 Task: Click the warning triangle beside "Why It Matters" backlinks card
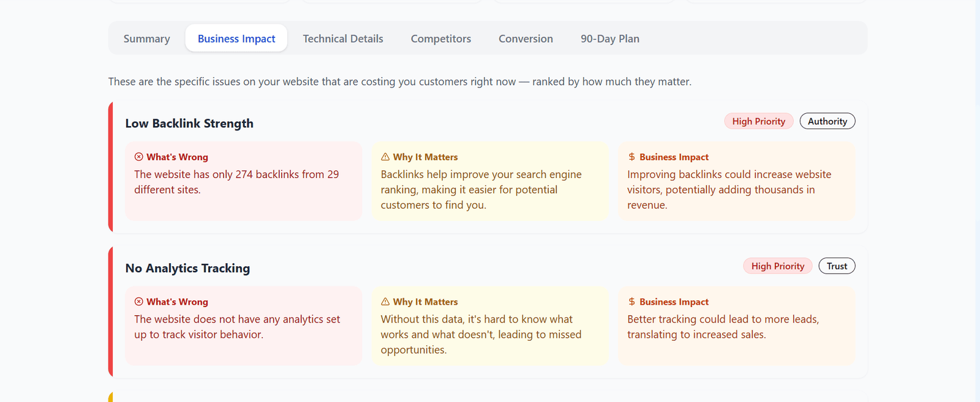[x=385, y=157]
